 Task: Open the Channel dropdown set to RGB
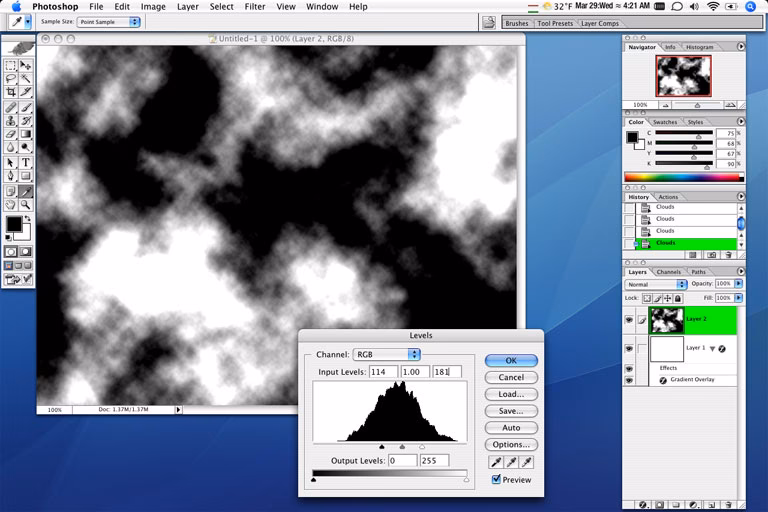386,354
